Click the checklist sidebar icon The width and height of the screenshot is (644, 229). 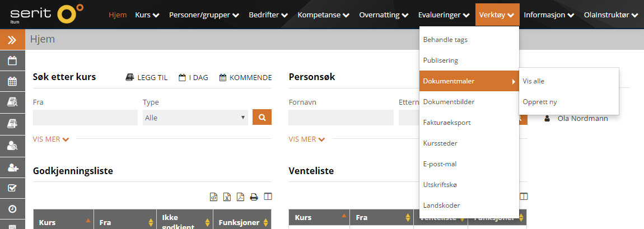click(x=12, y=188)
